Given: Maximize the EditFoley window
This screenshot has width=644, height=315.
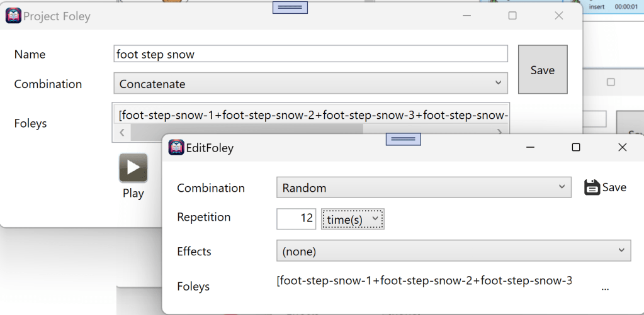Looking at the screenshot, I should [x=575, y=148].
